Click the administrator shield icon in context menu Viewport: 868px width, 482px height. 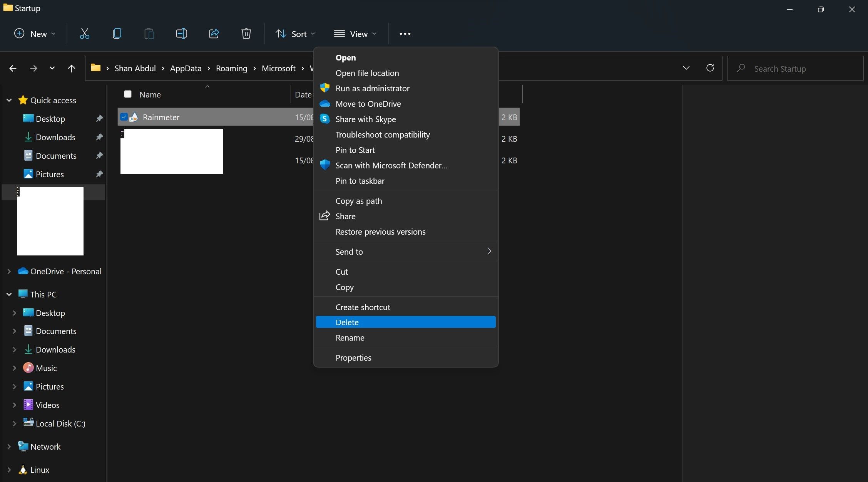point(325,88)
